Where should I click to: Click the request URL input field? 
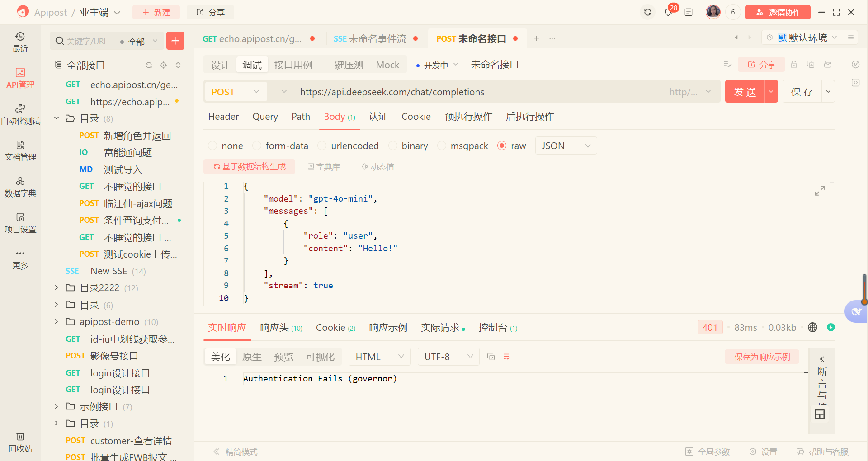(x=479, y=92)
